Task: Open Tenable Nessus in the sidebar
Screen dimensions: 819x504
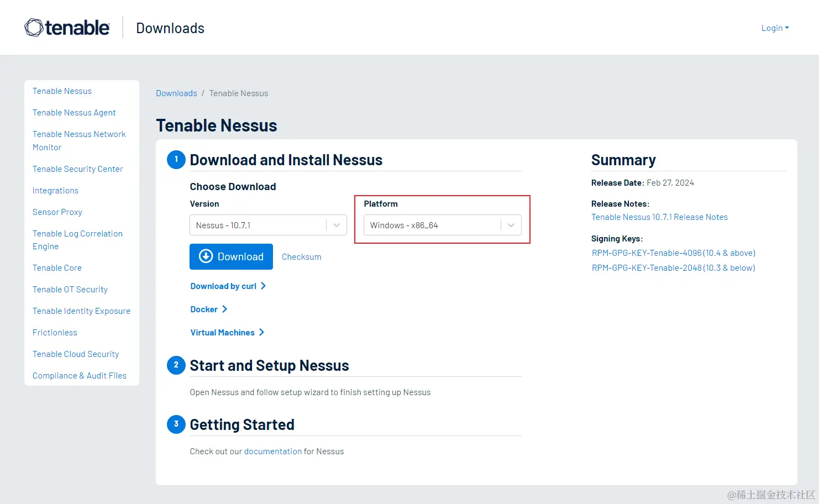Action: (62, 91)
